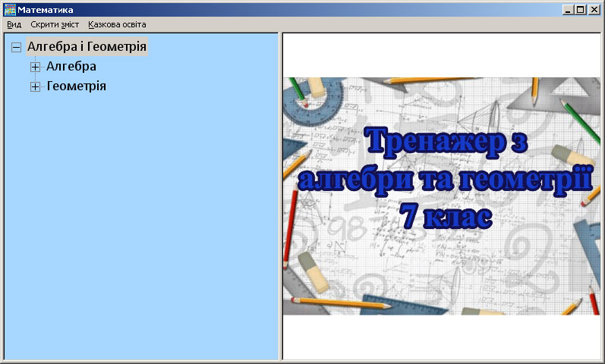
Task: Open the Вид menu
Action: pos(14,24)
